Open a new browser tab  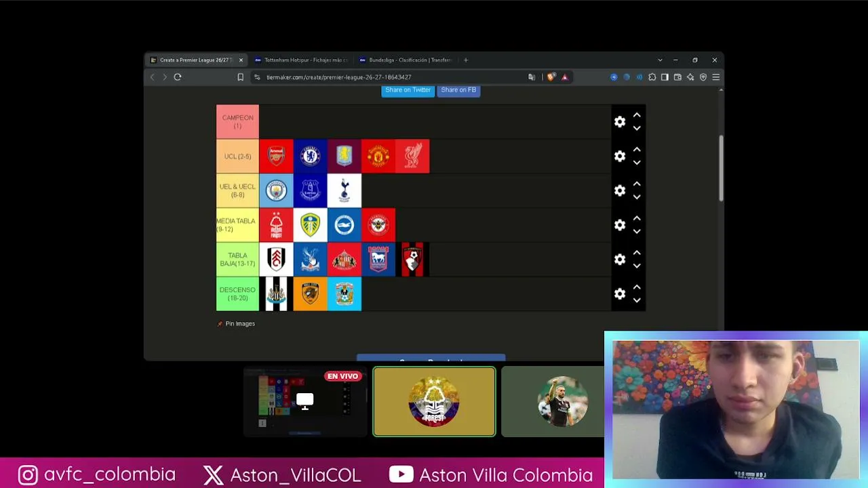tap(466, 60)
